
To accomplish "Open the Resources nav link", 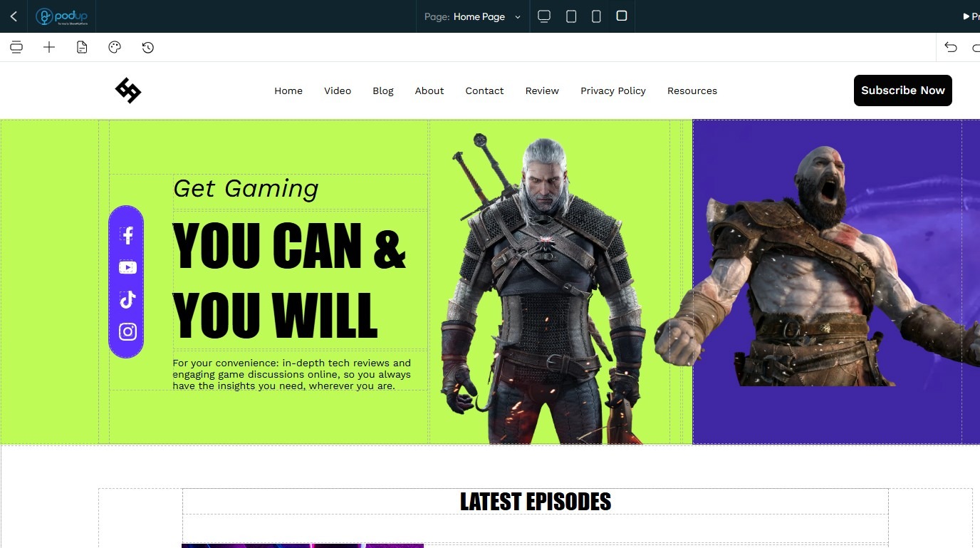I will tap(692, 91).
